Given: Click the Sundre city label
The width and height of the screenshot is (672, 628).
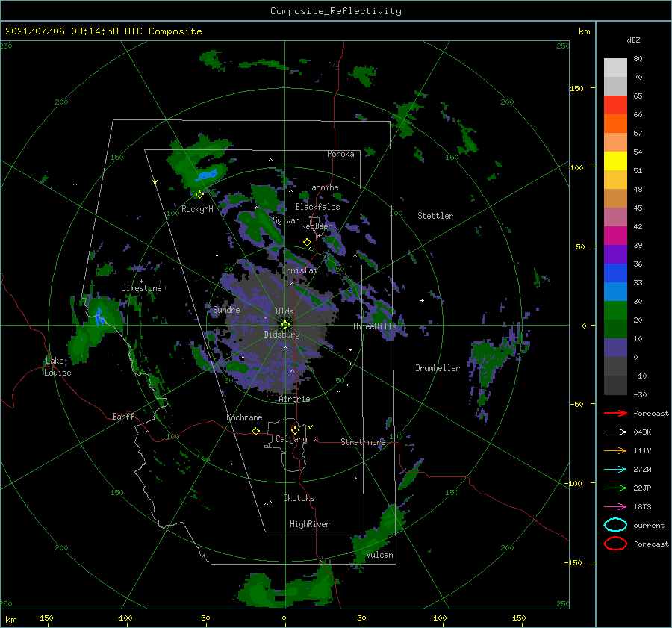Looking at the screenshot, I should click(x=226, y=309).
